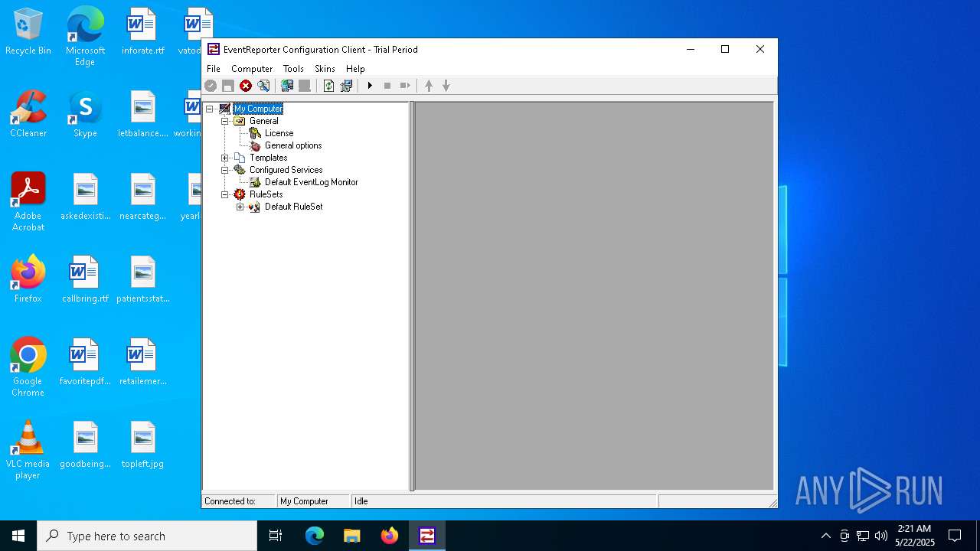Click 'Idle' in the status bar
The height and width of the screenshot is (551, 980).
361,501
